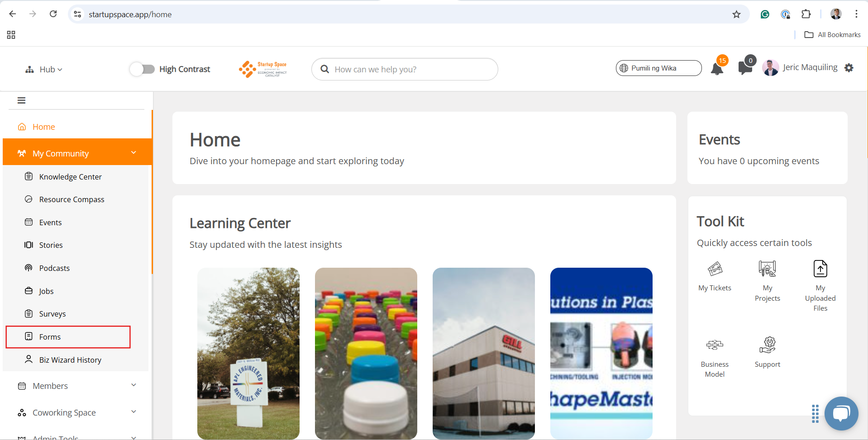View notifications bell with 15 badge
The image size is (868, 440).
point(717,69)
